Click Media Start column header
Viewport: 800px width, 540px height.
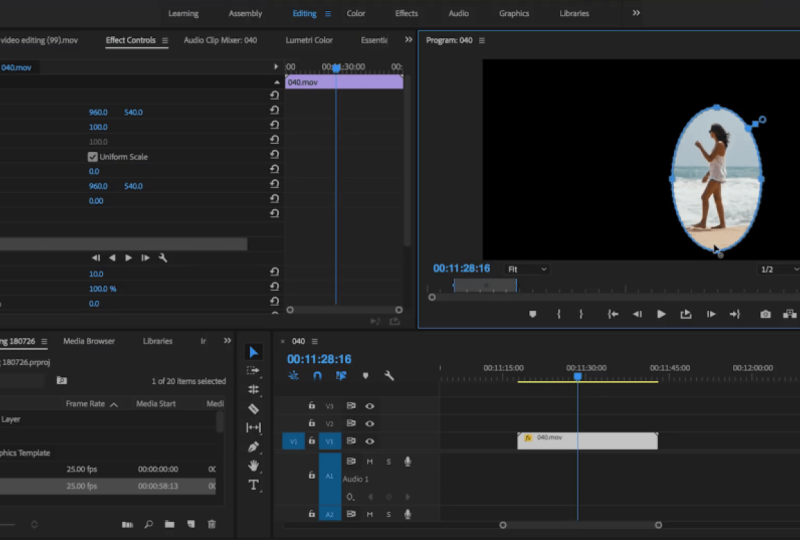point(156,404)
